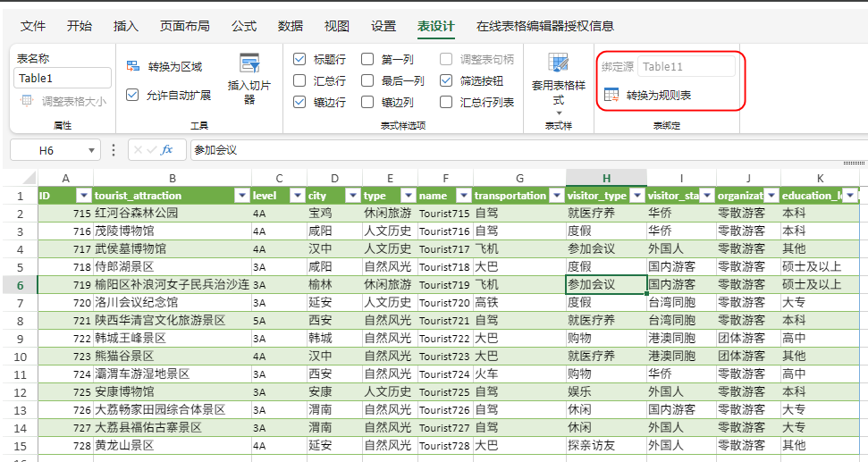Switch to the 数据 tab
Screen dimensions: 868x462
coord(290,26)
